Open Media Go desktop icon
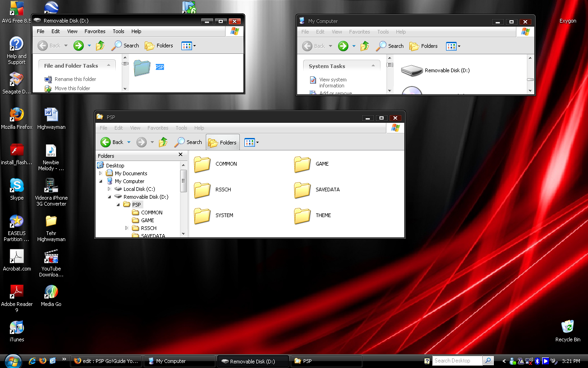Screen dimensions: 588x368 click(x=51, y=296)
